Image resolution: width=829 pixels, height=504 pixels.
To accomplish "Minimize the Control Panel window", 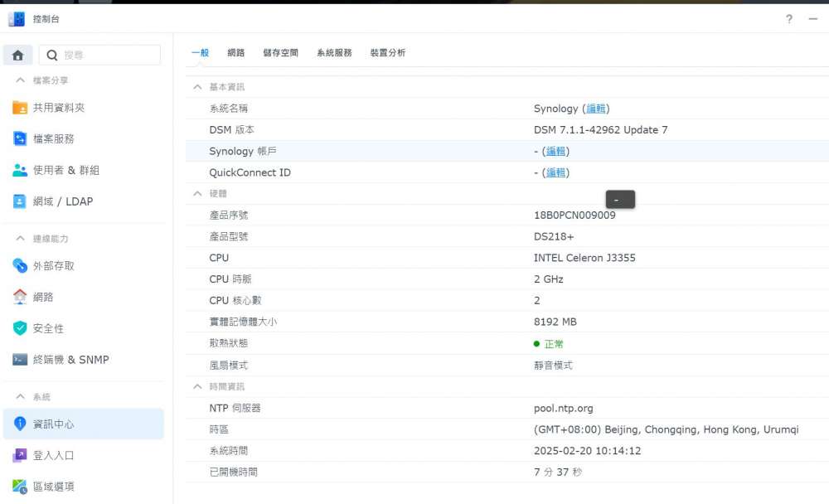I will pyautogui.click(x=813, y=19).
